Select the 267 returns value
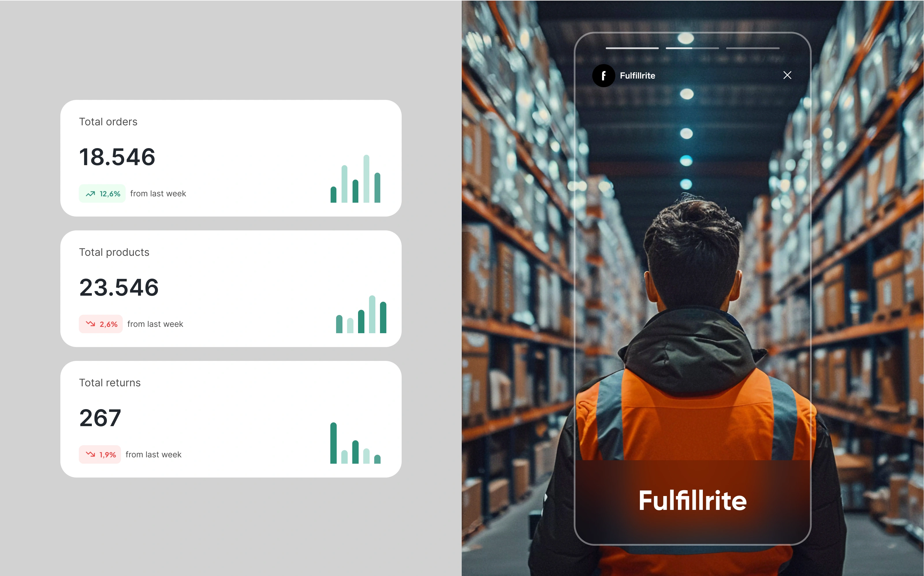This screenshot has height=576, width=924. (x=100, y=418)
